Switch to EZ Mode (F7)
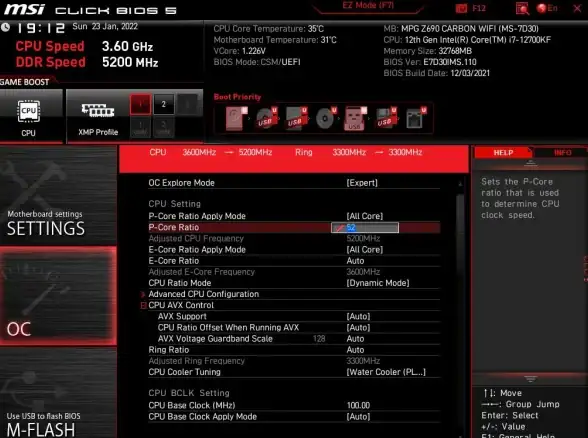The width and height of the screenshot is (588, 438). 368,5
